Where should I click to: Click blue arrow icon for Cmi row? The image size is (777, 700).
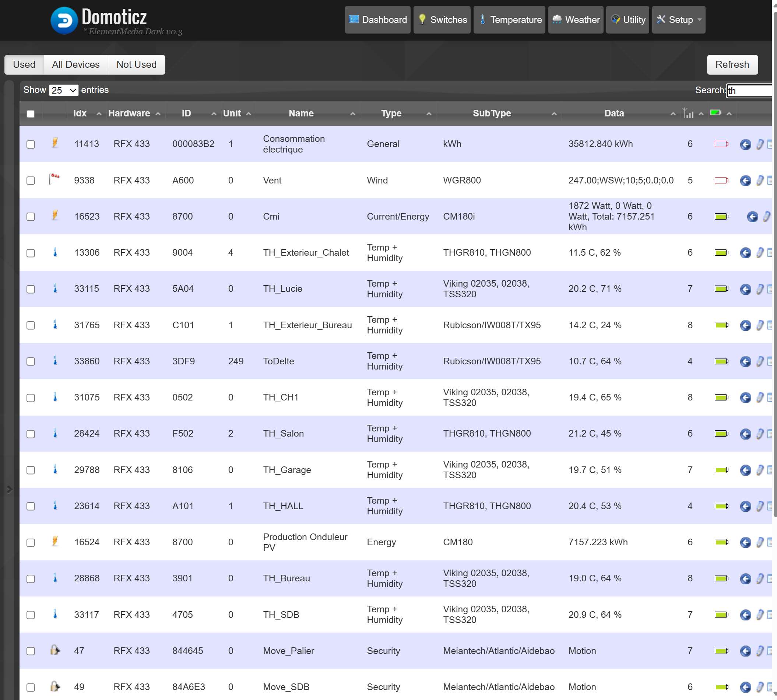click(x=752, y=217)
